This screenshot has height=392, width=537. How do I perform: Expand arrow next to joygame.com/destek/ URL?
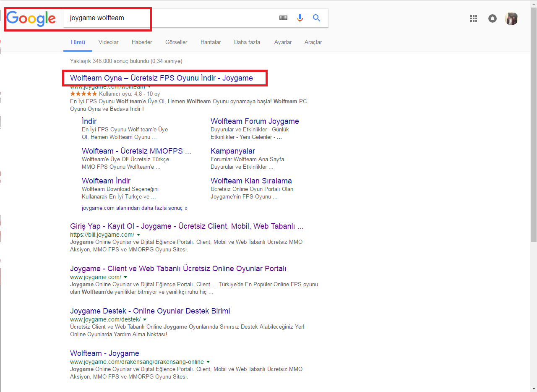[145, 320]
